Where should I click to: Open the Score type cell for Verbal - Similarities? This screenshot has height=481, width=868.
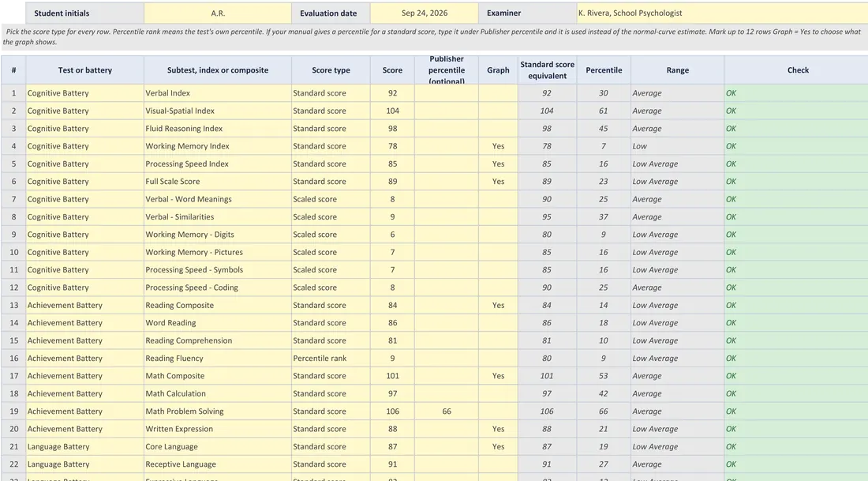[331, 216]
